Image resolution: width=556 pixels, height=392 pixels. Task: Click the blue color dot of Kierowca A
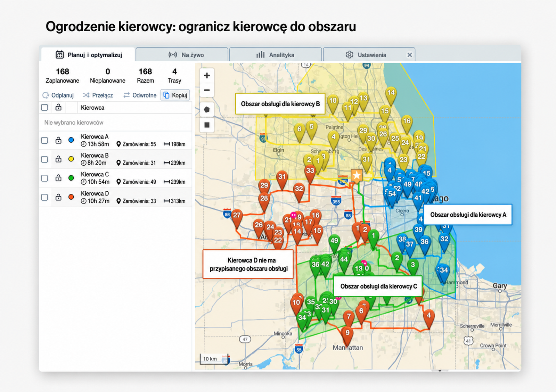[x=71, y=140]
